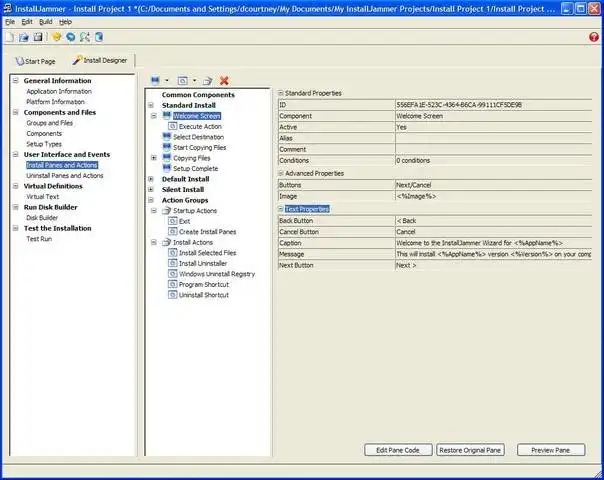Switch to the Start Page tab
The height and width of the screenshot is (480, 604).
click(35, 61)
